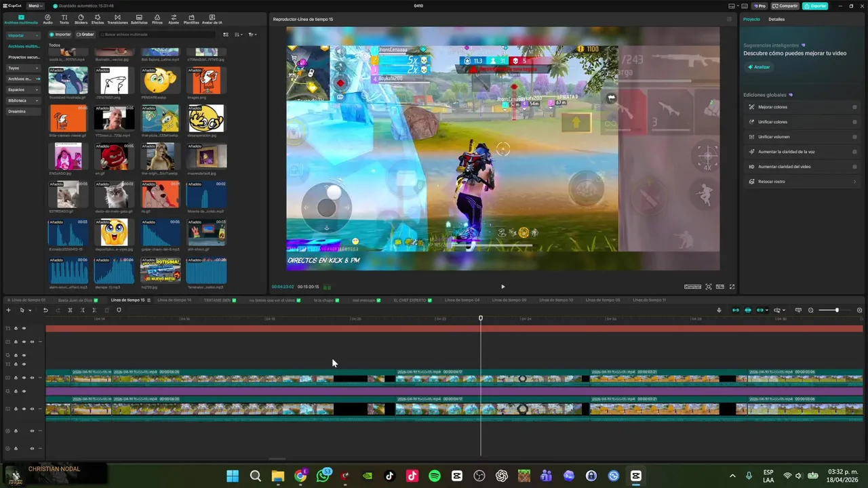Lock the top red text track
The image size is (868, 488).
point(16,329)
